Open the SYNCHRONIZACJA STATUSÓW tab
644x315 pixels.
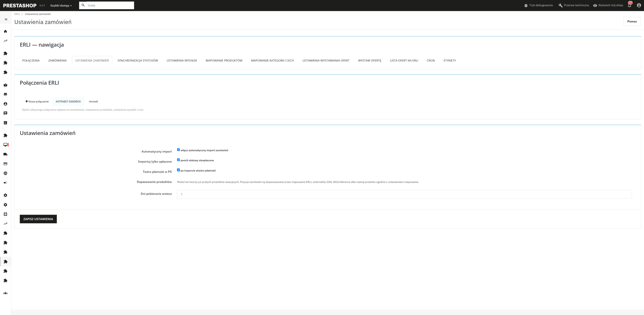138,61
